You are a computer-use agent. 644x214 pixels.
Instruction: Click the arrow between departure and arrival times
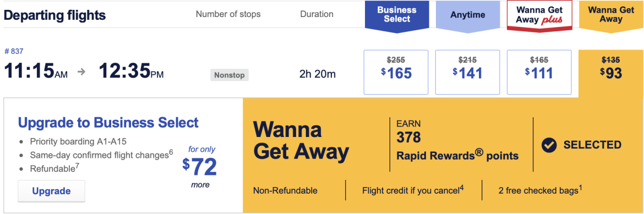pyautogui.click(x=81, y=72)
